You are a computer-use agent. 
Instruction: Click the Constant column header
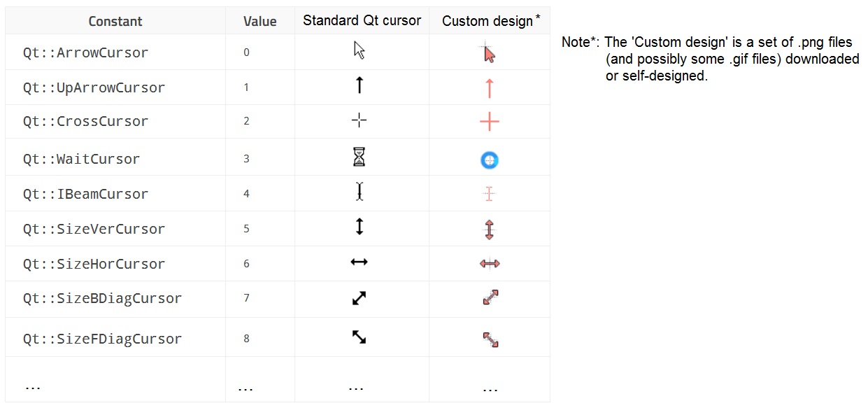(115, 21)
